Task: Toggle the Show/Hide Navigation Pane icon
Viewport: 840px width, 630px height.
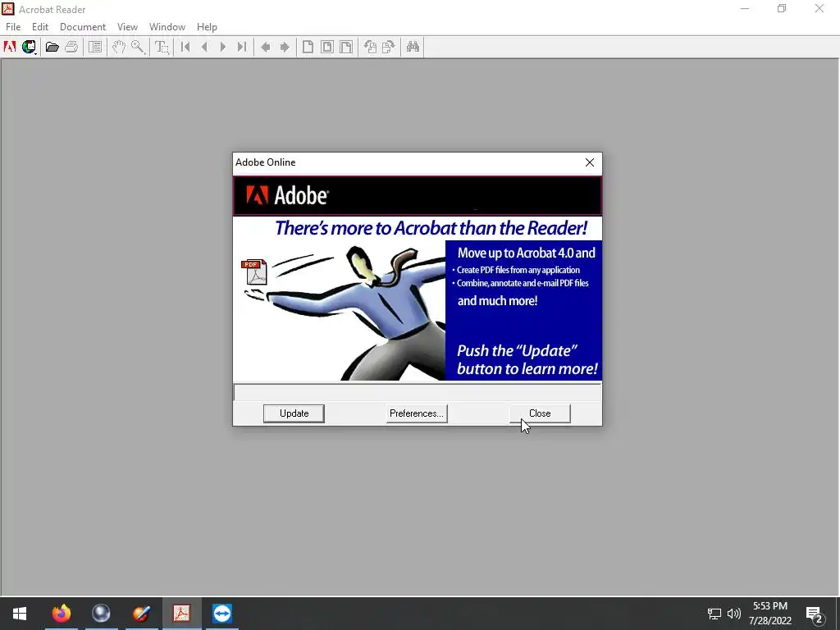Action: (x=95, y=47)
